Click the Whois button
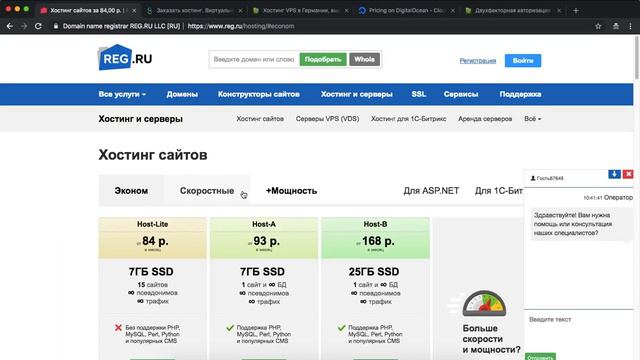The height and width of the screenshot is (360, 640). click(364, 60)
